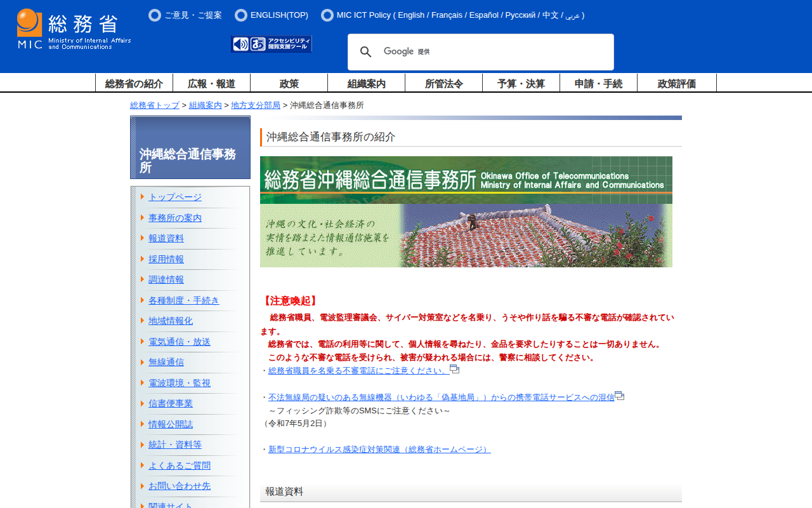The width and height of the screenshot is (812, 508).
Task: Click the magnifying glass search icon
Action: tap(366, 52)
